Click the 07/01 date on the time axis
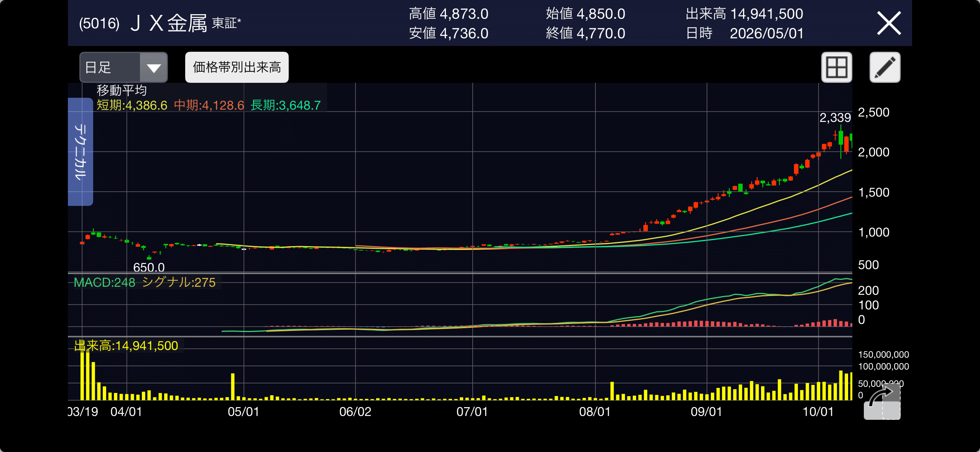 [x=472, y=412]
